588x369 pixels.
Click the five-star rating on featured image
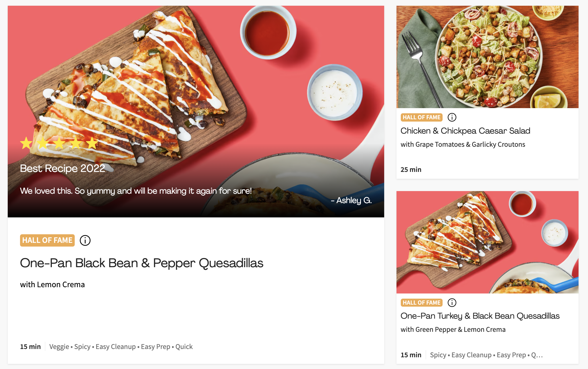pos(59,143)
